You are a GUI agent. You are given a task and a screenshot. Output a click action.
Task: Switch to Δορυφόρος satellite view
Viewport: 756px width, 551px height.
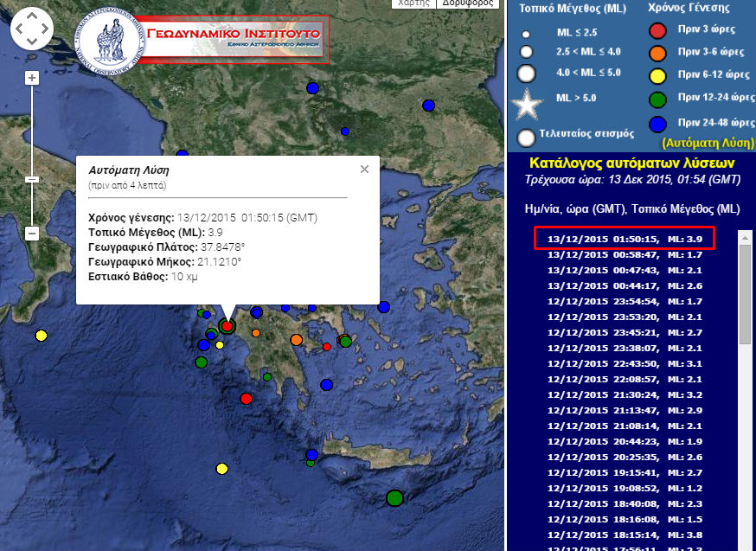(468, 3)
